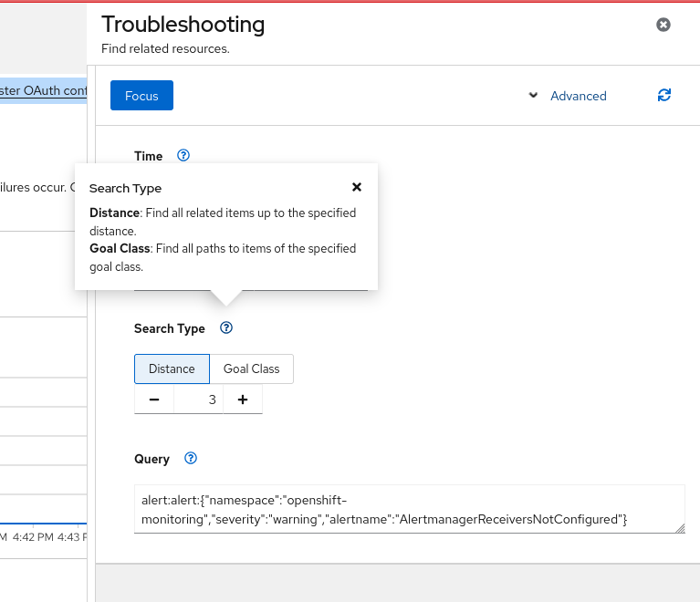Decrease distance with the minus button
700x602 pixels.
coord(154,400)
